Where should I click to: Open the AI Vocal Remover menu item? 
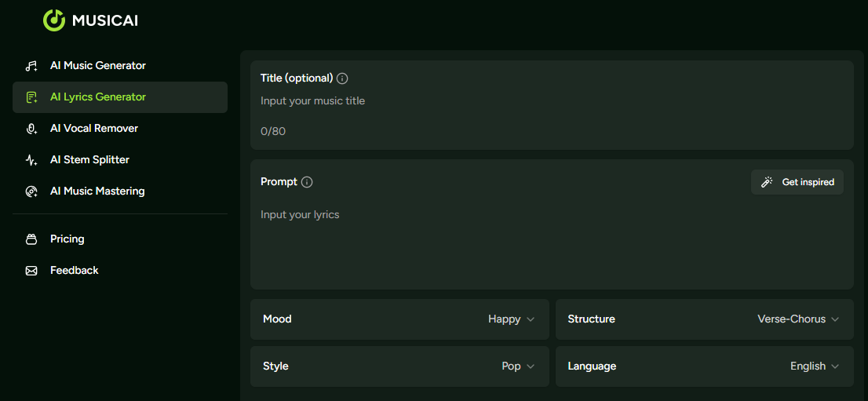click(x=94, y=129)
